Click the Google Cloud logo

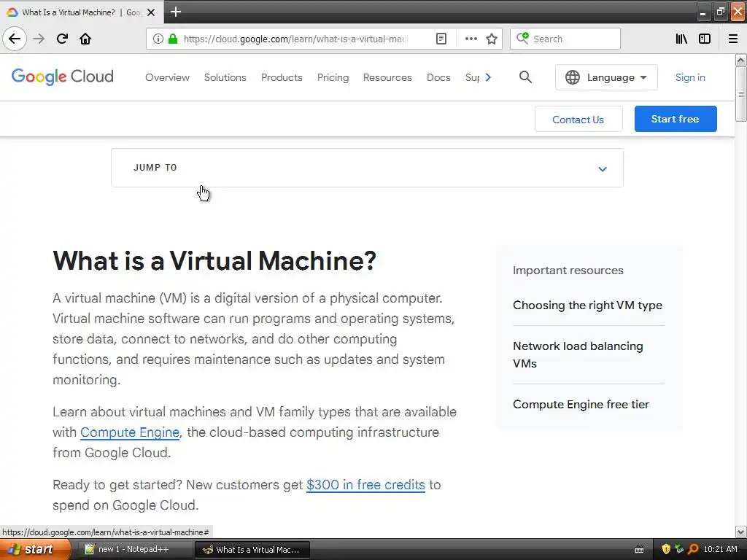[x=63, y=77]
